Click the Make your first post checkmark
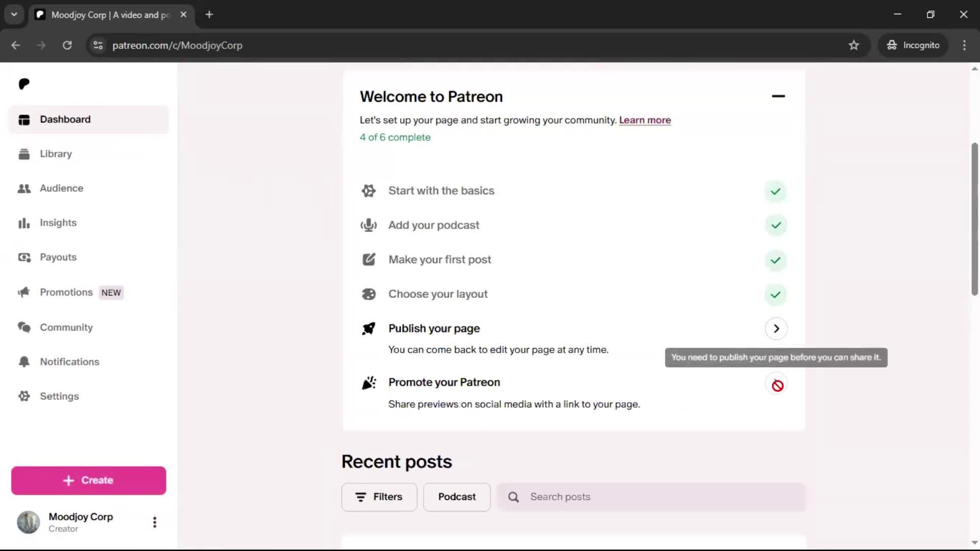Image resolution: width=980 pixels, height=551 pixels. [775, 260]
